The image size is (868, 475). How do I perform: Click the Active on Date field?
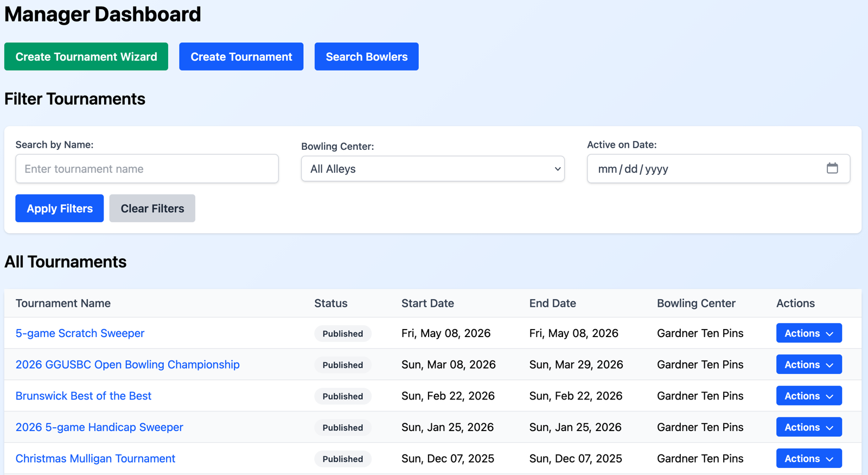coord(718,169)
